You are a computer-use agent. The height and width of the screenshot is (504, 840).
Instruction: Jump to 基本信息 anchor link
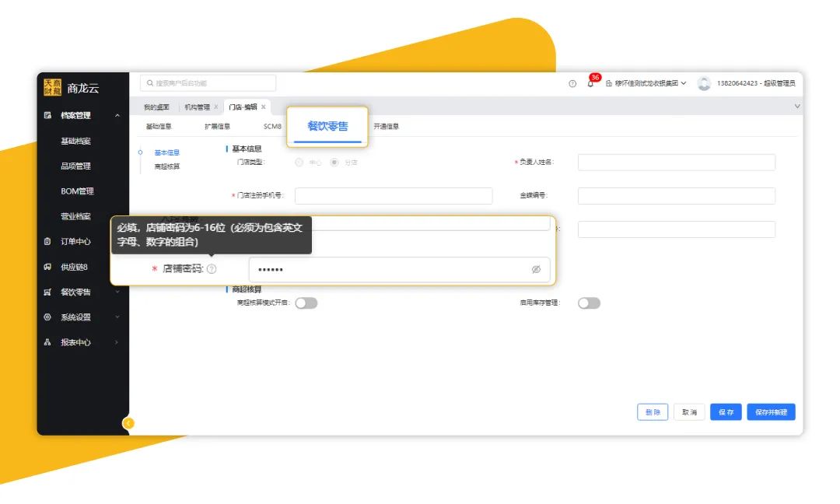pos(167,152)
